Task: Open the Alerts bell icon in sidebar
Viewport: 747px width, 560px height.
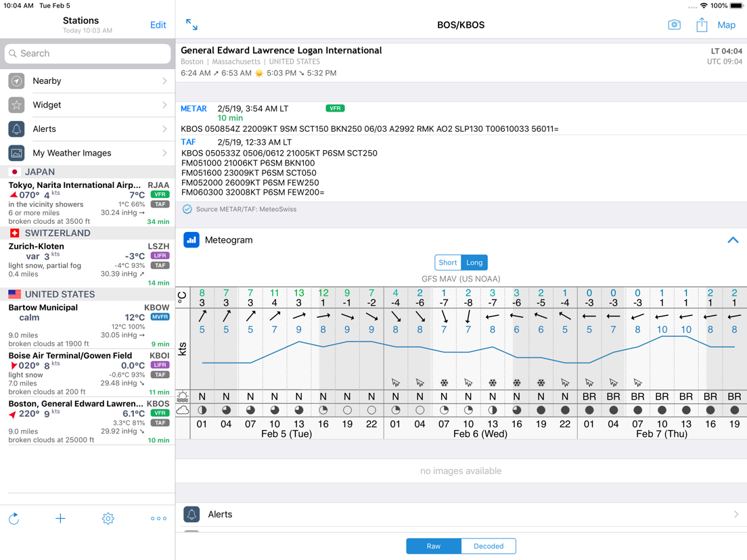Action: pos(17,129)
